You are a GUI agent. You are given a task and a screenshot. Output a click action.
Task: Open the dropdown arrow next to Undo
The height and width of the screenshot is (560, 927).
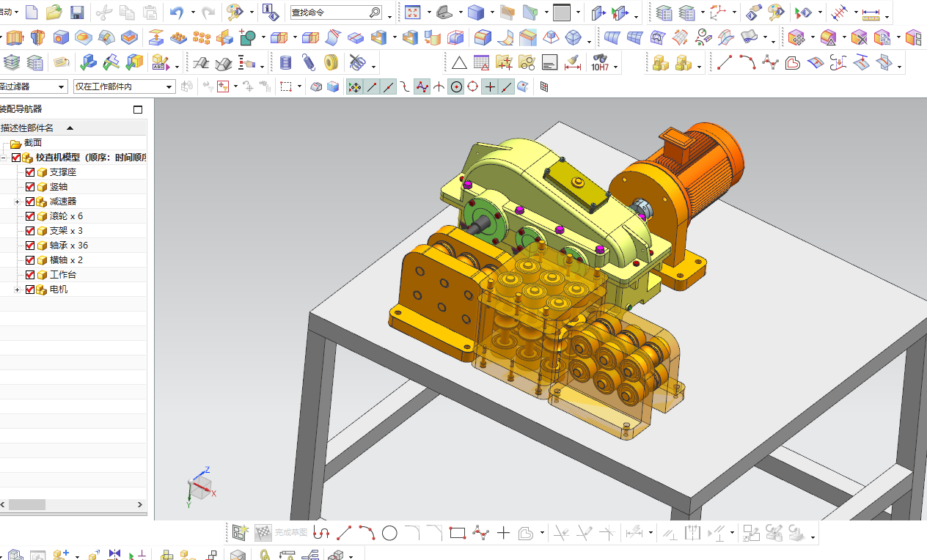[193, 13]
